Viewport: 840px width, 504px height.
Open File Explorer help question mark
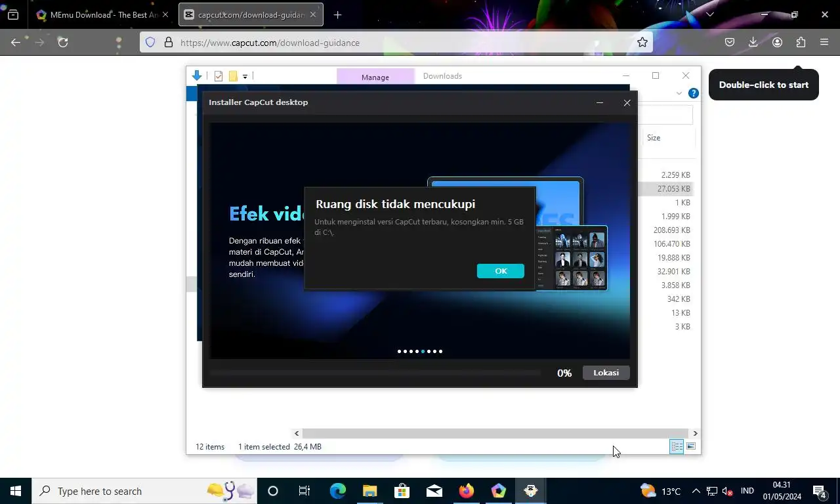tap(693, 93)
